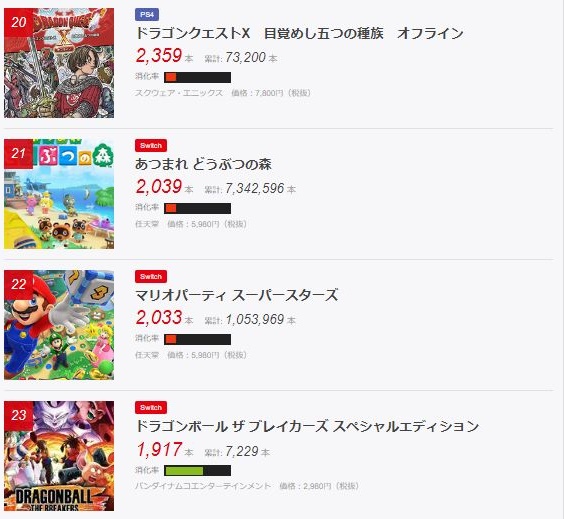Open the Dragon Quest X cover thumbnail
Screen dimensions: 564x519
point(59,63)
